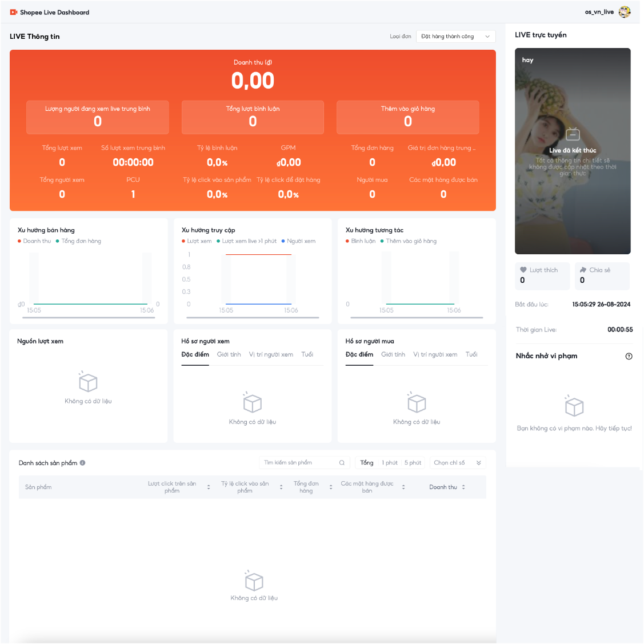Choose the 5 phút time filter
This screenshot has height=644, width=644.
tap(413, 463)
